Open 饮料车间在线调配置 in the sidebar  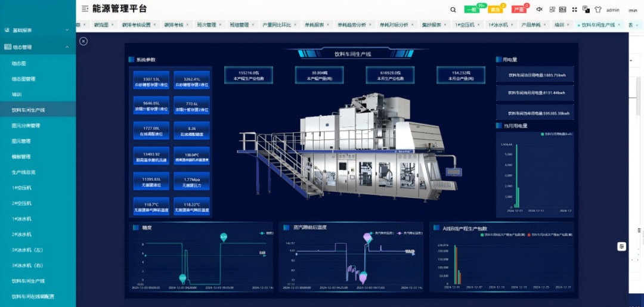click(x=33, y=296)
